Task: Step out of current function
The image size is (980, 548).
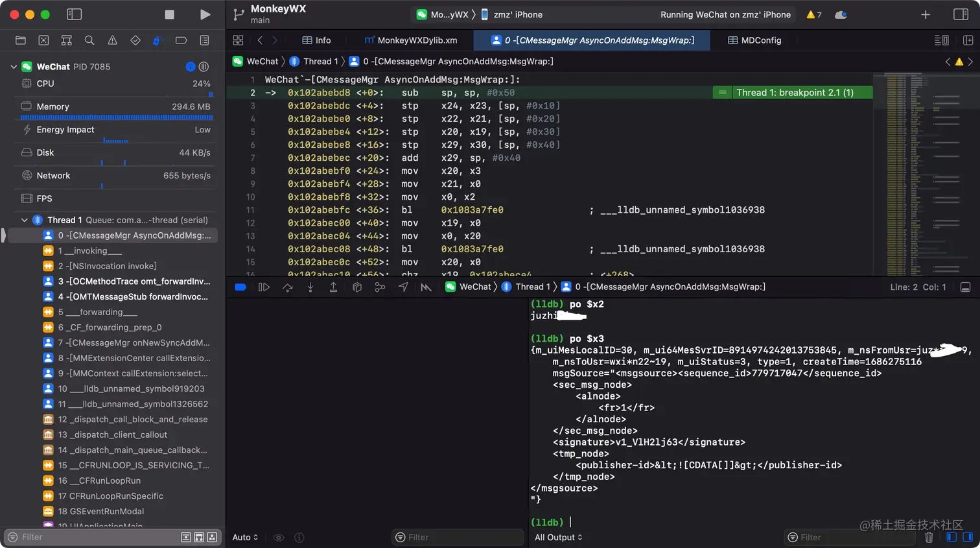Action: click(x=333, y=287)
